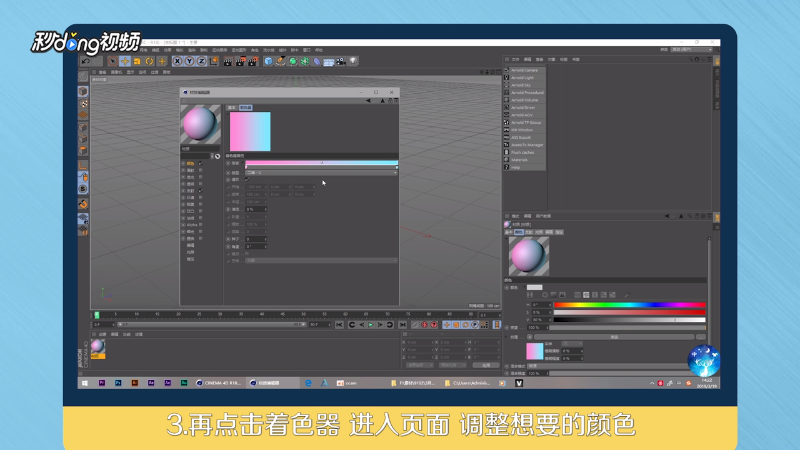Enable the Alpha channel checkbox
Image resolution: width=800 pixels, height=450 pixels.
(201, 224)
